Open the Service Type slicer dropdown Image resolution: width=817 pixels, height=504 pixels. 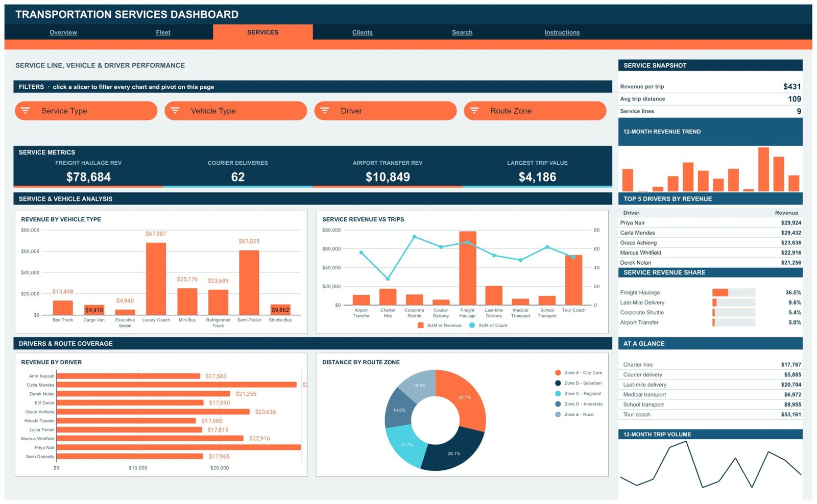click(x=86, y=111)
